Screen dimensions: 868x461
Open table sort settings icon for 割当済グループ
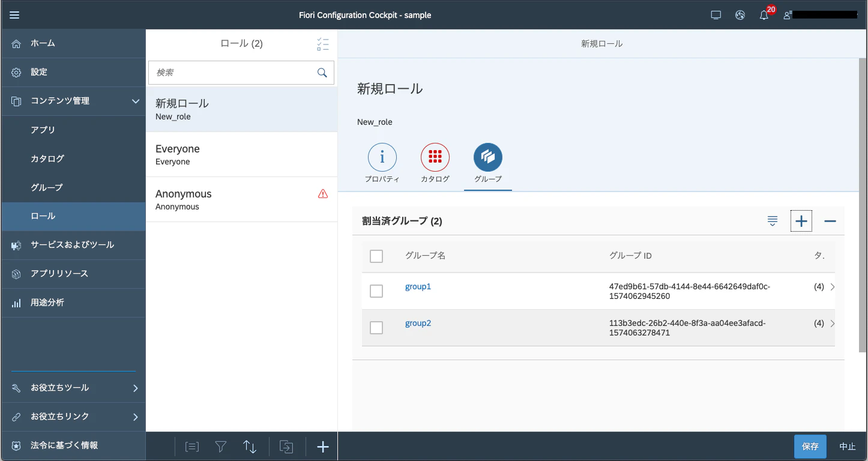[773, 221]
